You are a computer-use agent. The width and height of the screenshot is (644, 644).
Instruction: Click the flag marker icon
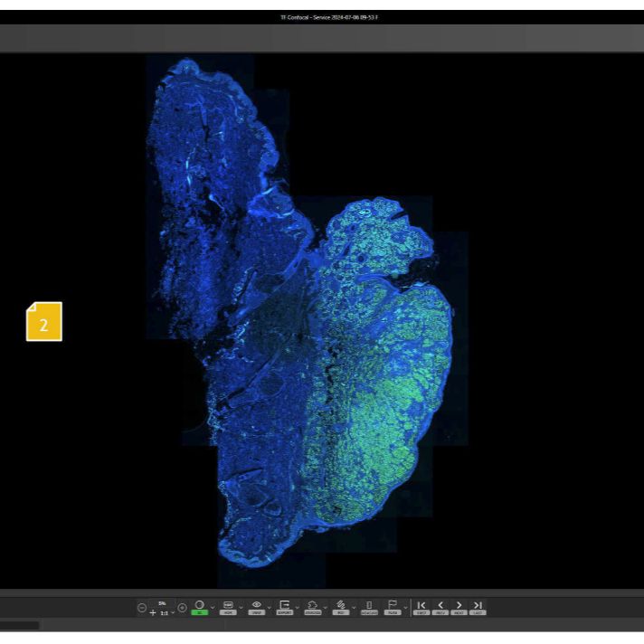click(393, 606)
